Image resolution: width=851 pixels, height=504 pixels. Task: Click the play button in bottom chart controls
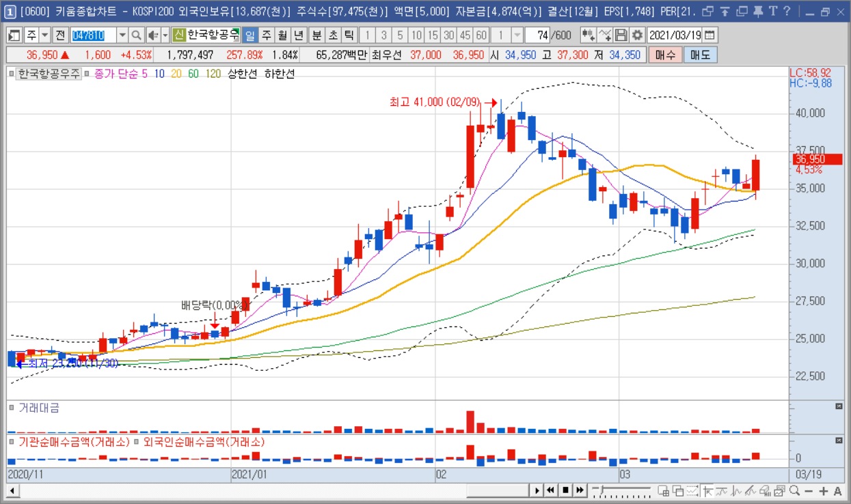click(537, 490)
